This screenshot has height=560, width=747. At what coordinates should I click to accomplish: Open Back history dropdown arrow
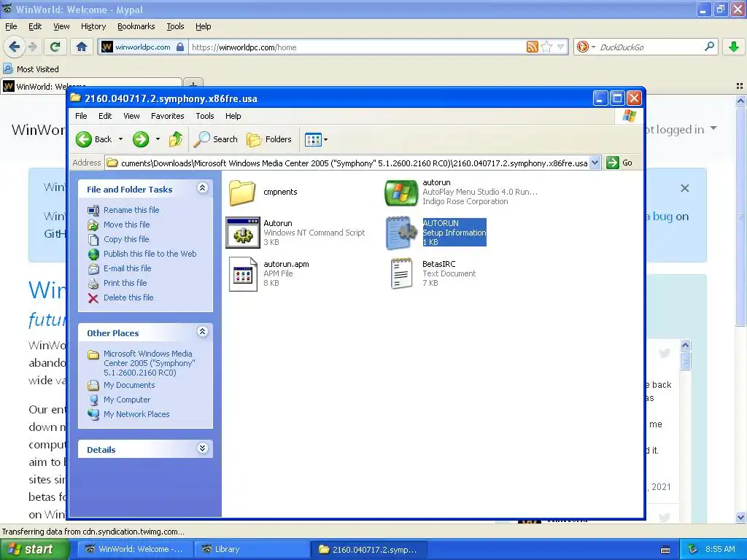pos(121,139)
